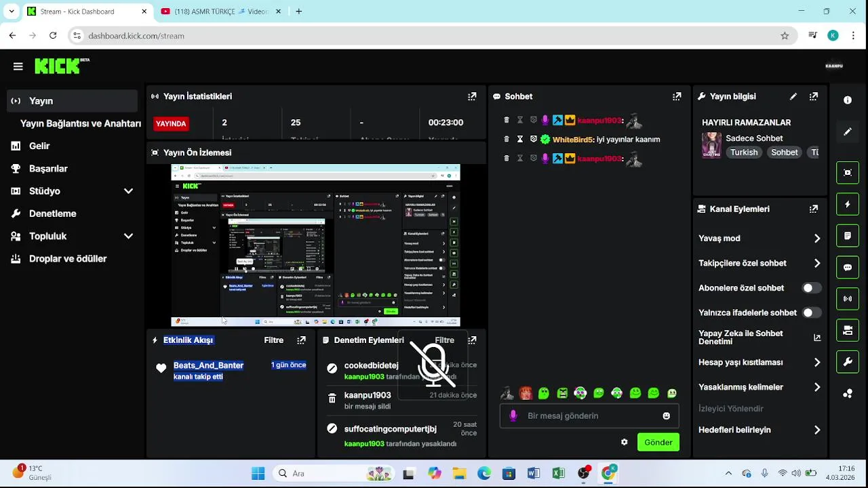Screen dimensions: 868x488
Task: Open emoji picker in the message box
Action: [667, 415]
